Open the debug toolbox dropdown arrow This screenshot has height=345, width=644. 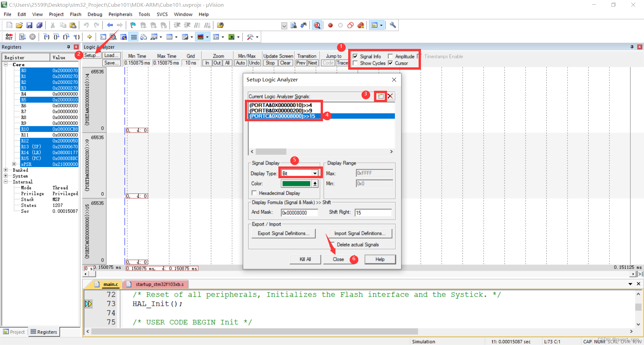[x=257, y=37]
